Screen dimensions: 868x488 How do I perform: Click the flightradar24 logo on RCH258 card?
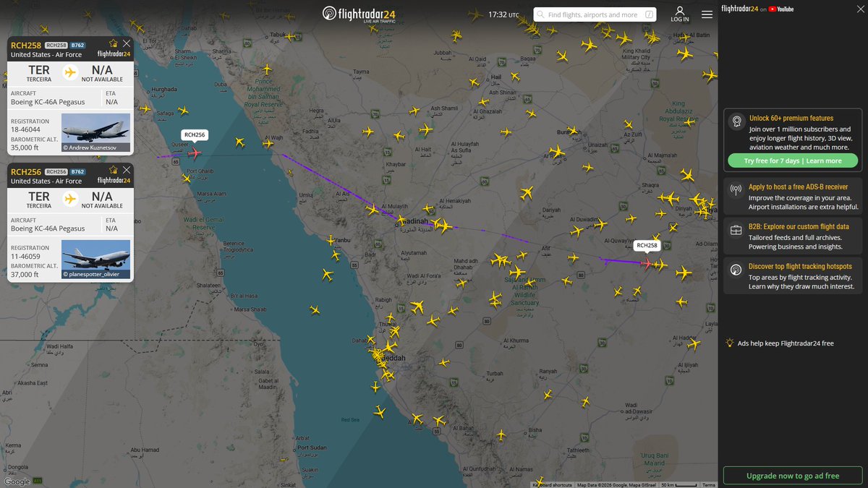(113, 53)
